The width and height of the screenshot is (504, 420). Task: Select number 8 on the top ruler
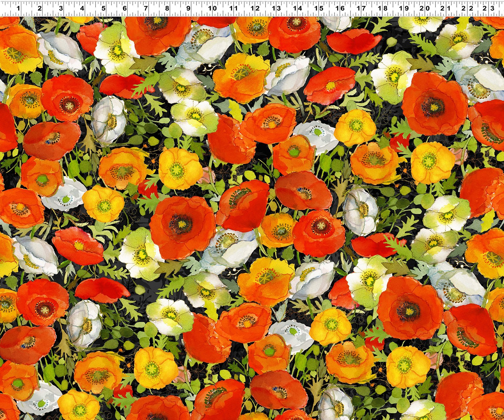pyautogui.click(x=167, y=9)
